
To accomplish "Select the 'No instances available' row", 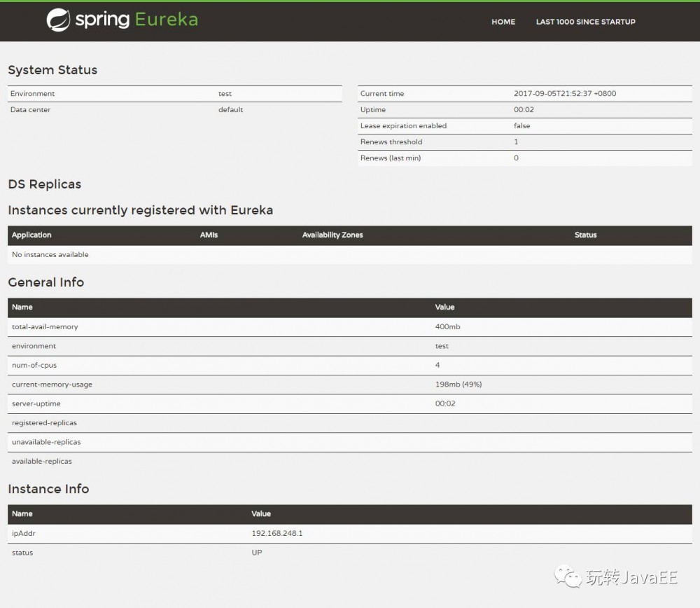I will [350, 255].
